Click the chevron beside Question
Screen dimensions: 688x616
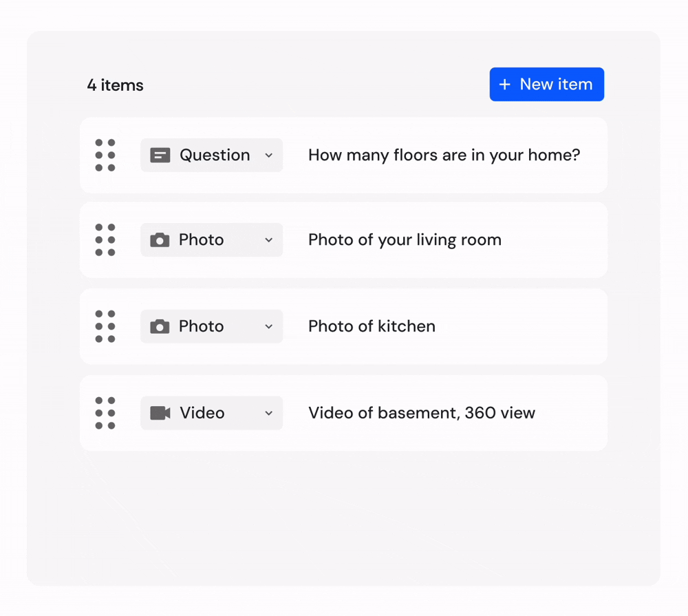(269, 156)
